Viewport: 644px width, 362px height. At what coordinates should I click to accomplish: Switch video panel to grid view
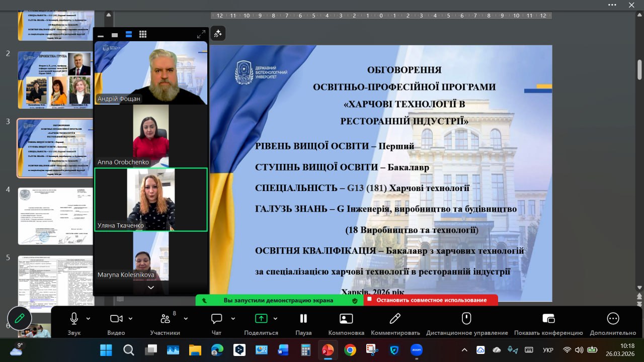pos(143,35)
